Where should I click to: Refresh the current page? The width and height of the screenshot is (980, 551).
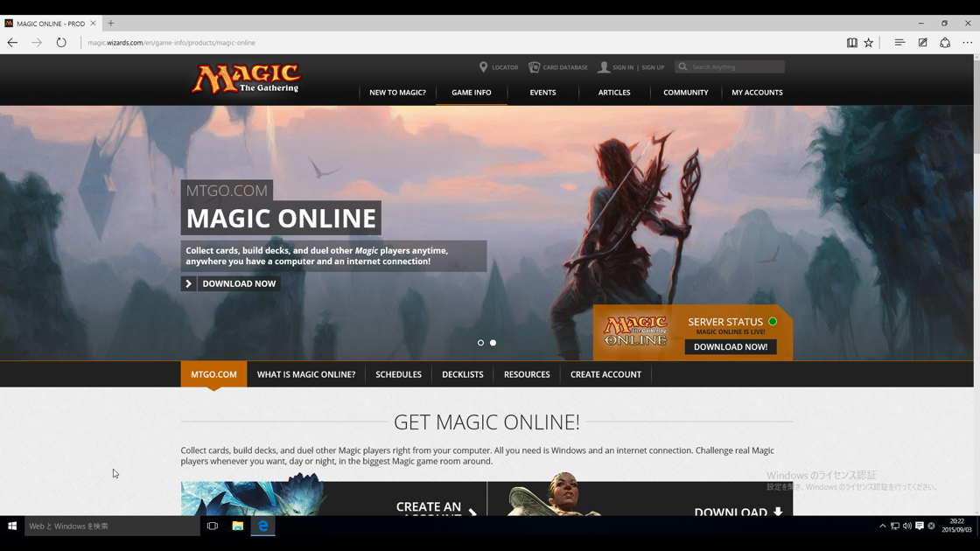[61, 43]
